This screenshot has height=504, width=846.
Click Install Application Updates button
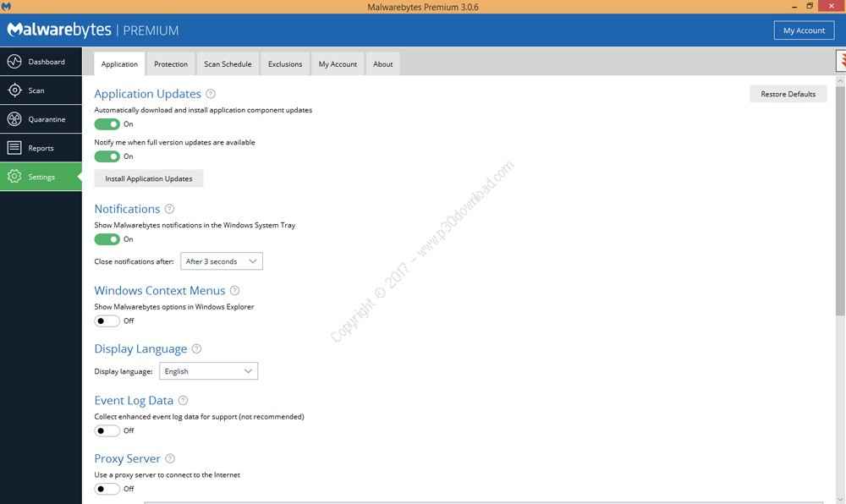click(x=149, y=178)
